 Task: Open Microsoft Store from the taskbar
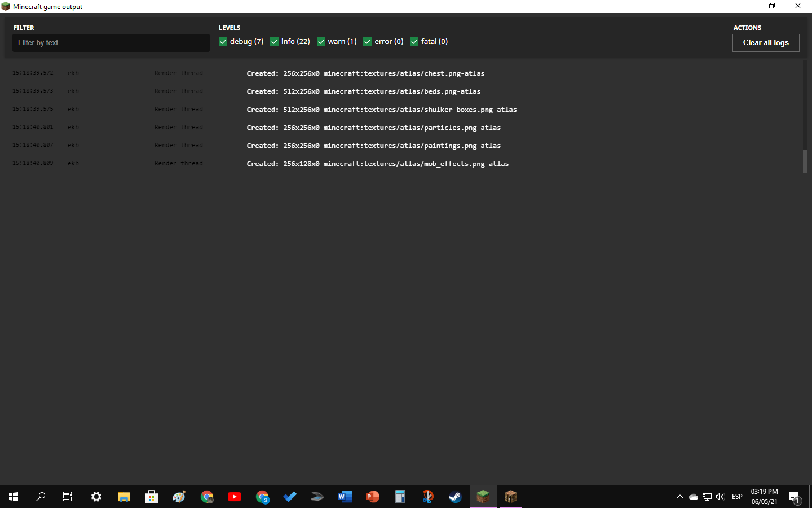[x=151, y=497]
